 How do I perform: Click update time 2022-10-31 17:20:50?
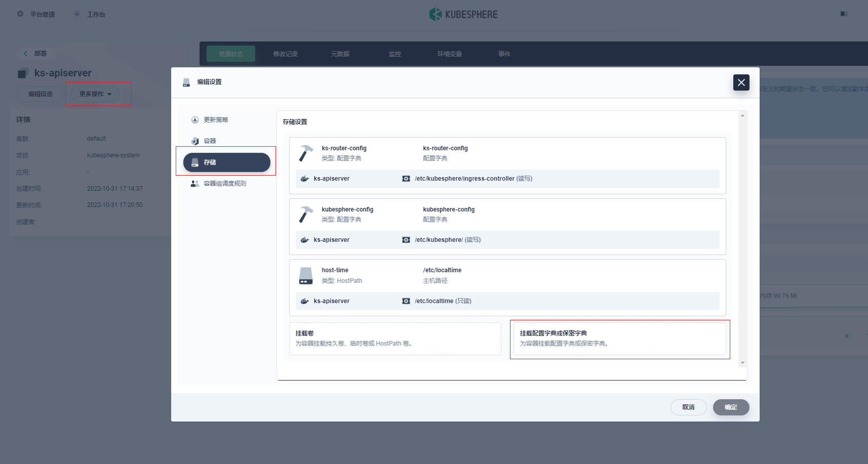point(115,205)
